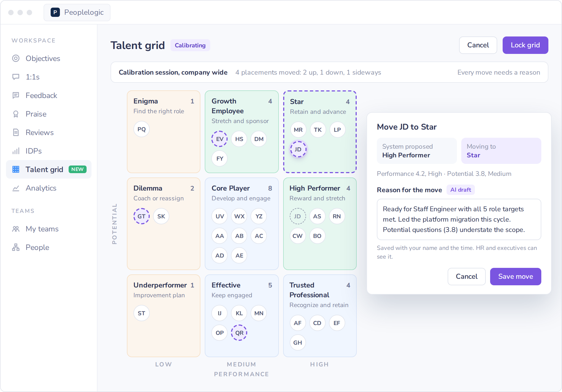The image size is (562, 392).
Task: Click the Feedback message icon
Action: (x=16, y=95)
